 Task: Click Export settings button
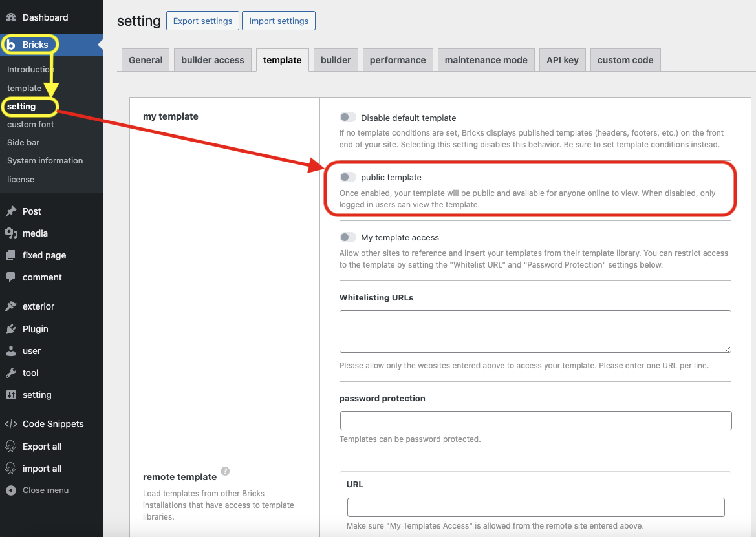point(202,21)
